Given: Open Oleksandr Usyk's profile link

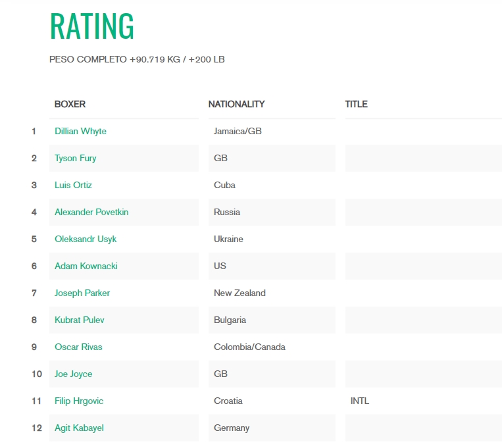Looking at the screenshot, I should [x=86, y=239].
